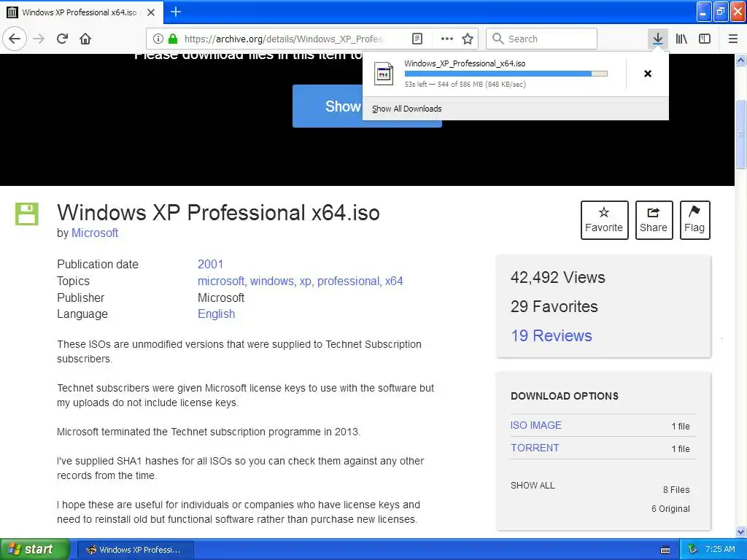
Task: Click the forward navigation arrow
Action: pos(39,39)
